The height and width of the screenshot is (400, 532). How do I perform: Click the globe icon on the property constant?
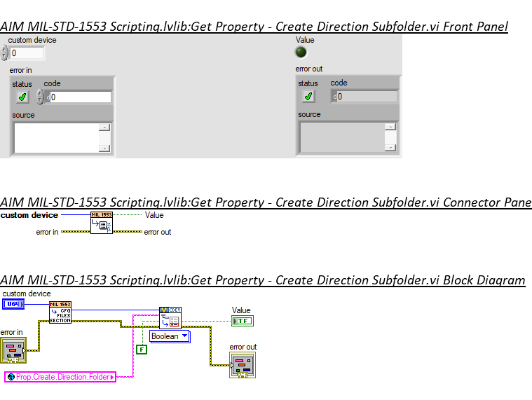coord(11,377)
